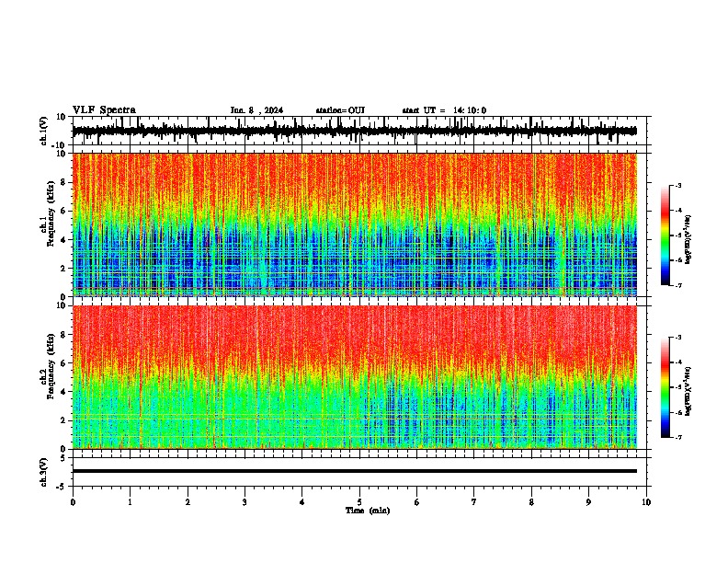Click the ch.1 spectrogram panel
The width and height of the screenshot is (728, 563).
355,224
